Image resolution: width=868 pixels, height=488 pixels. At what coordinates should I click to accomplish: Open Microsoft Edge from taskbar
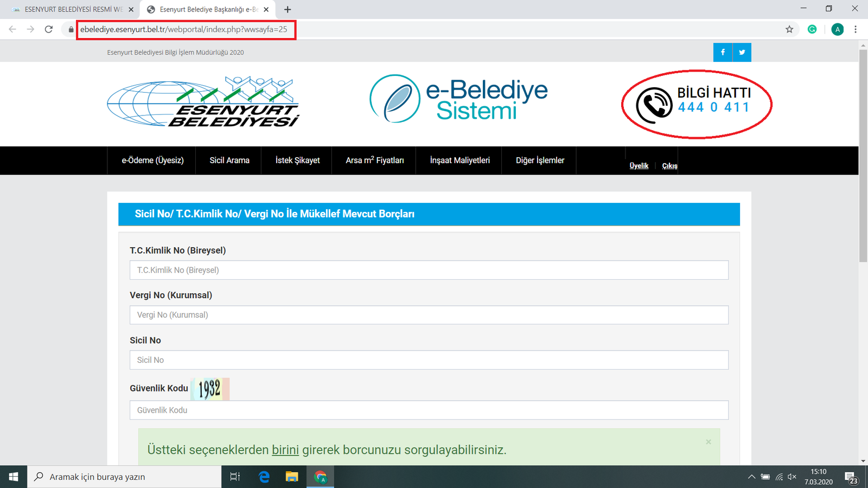tap(264, 477)
